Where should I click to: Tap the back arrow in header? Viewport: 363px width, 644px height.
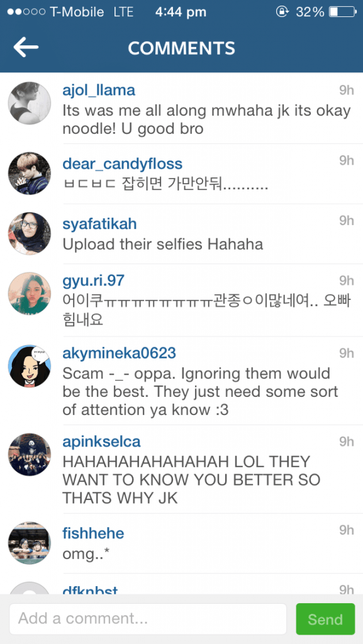26,48
